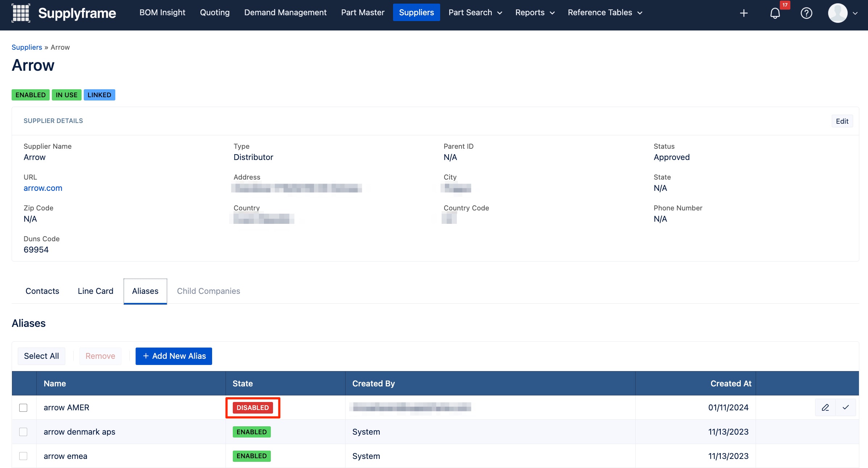
Task: Click the DISABLED badge for arrow AMER
Action: [253, 408]
